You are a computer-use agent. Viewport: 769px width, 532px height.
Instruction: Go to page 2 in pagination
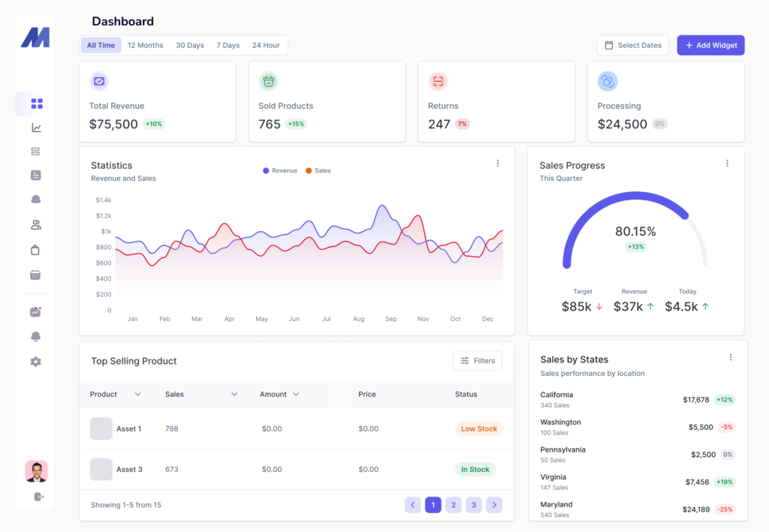pos(454,505)
